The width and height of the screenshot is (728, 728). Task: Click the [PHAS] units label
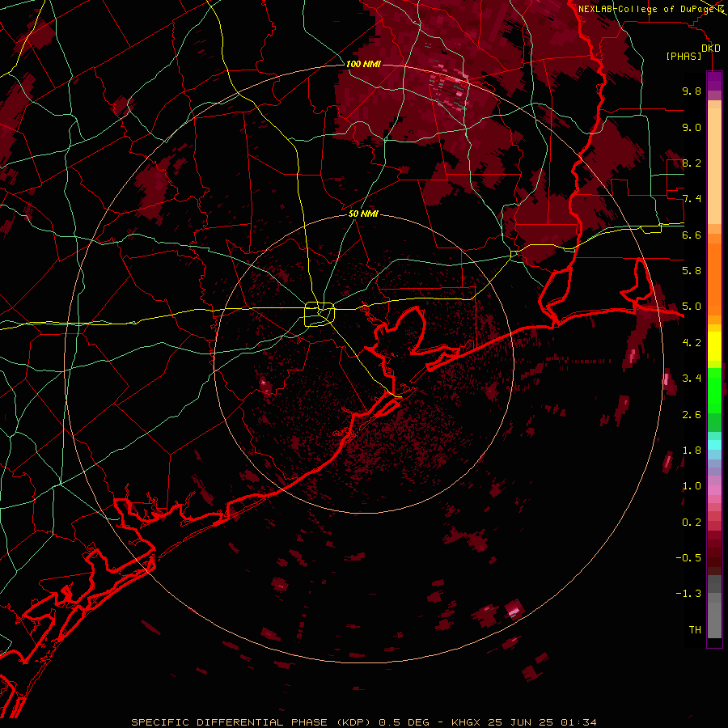pos(684,57)
